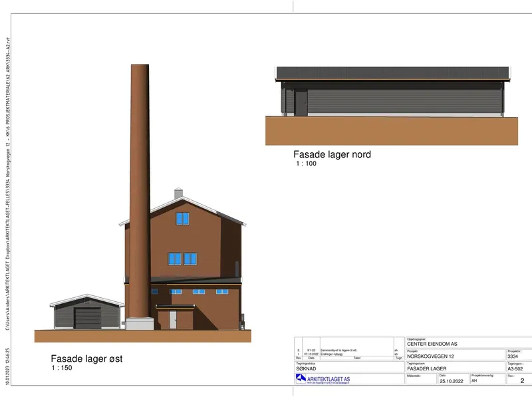This screenshot has width=532, height=399.
Task: Click drawing status 'SØKNAD'
Action: pyautogui.click(x=306, y=368)
